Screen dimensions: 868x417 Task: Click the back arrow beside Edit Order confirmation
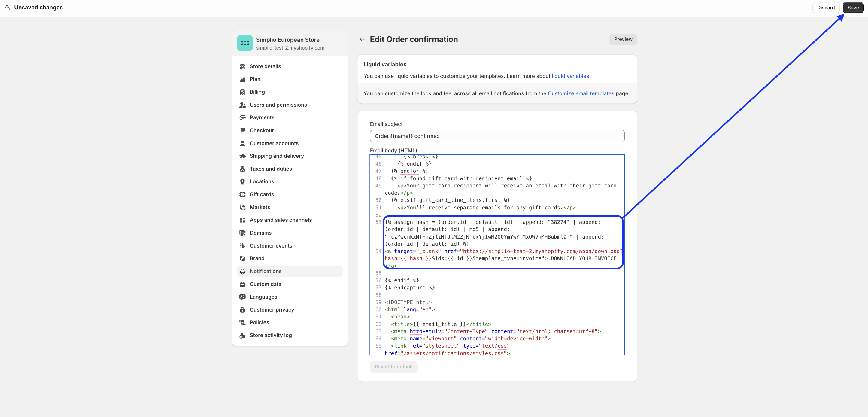[362, 39]
